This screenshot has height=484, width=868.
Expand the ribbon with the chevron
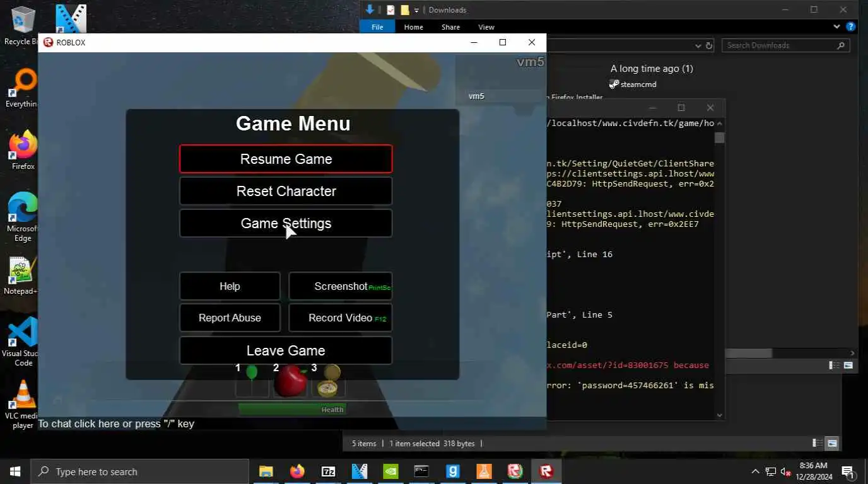click(836, 26)
